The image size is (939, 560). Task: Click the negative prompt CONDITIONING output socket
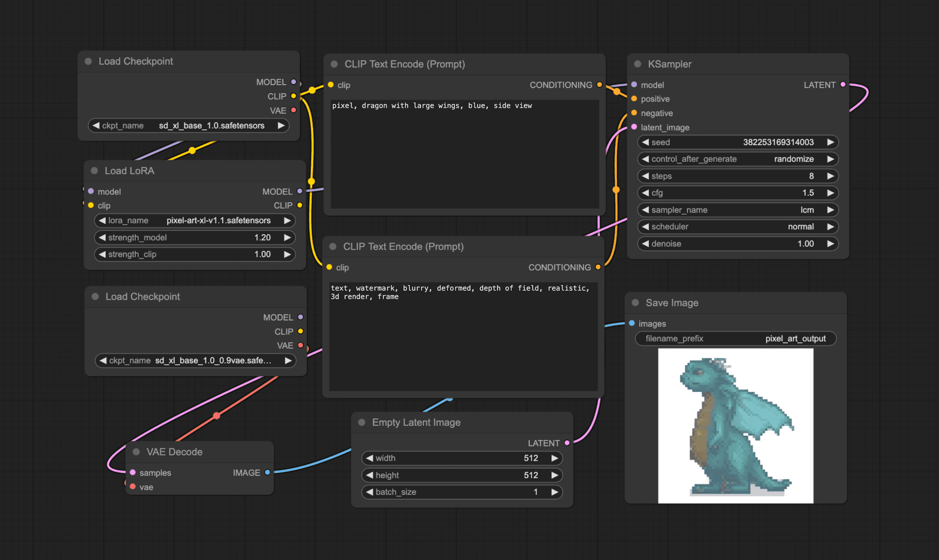598,267
